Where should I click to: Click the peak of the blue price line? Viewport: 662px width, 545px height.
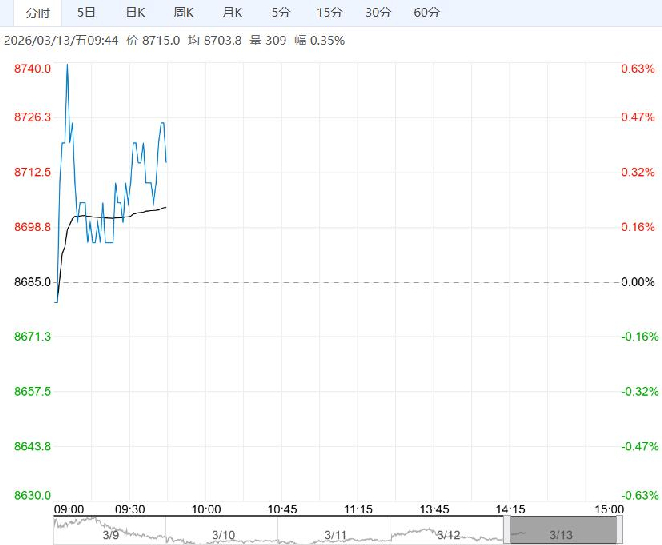[67, 64]
